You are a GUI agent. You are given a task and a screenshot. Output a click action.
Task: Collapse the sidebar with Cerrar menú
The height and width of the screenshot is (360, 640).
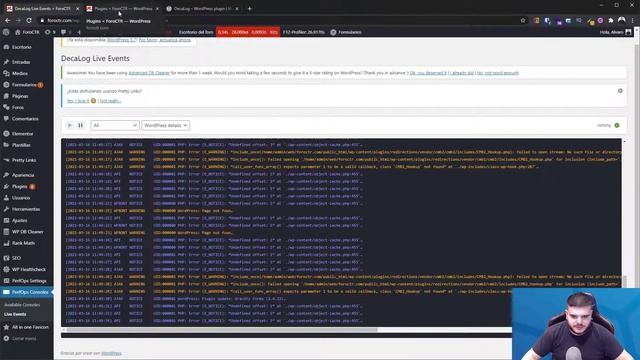[x=24, y=338]
